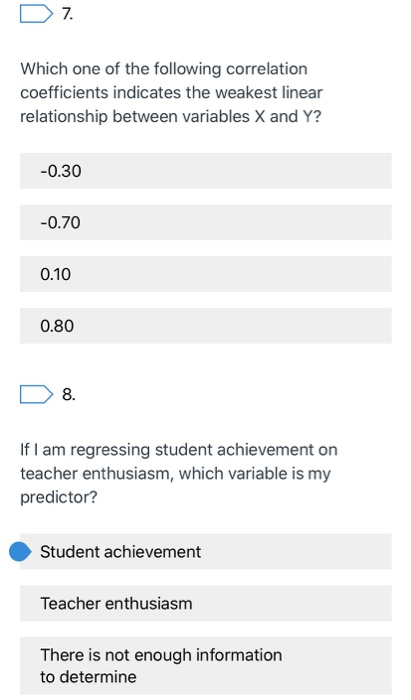Flag question 7 with the bookmark icon
411x700 pixels.
36,13
